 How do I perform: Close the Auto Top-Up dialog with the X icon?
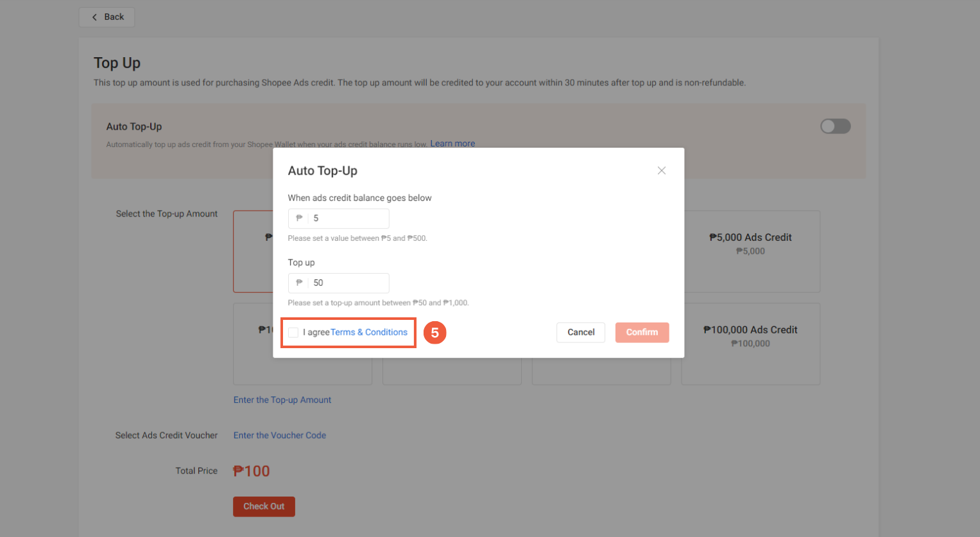pyautogui.click(x=662, y=170)
